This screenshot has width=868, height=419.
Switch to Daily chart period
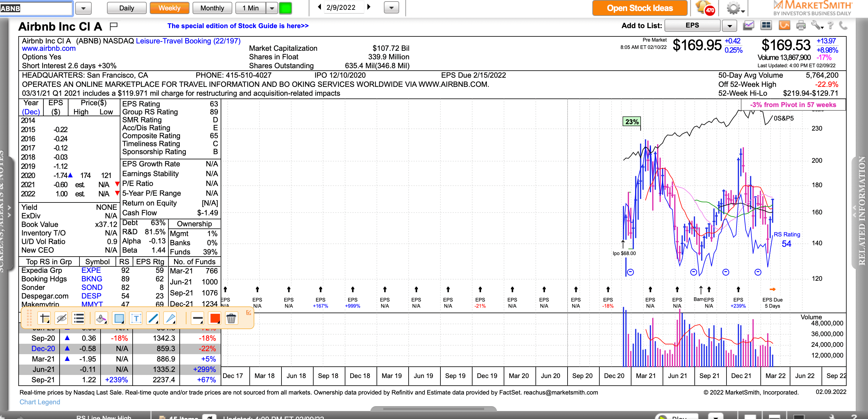127,8
